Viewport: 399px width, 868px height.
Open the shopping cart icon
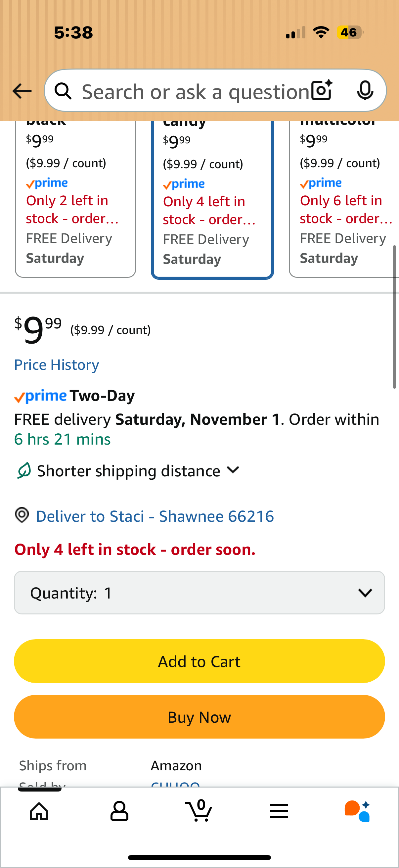[x=199, y=811]
